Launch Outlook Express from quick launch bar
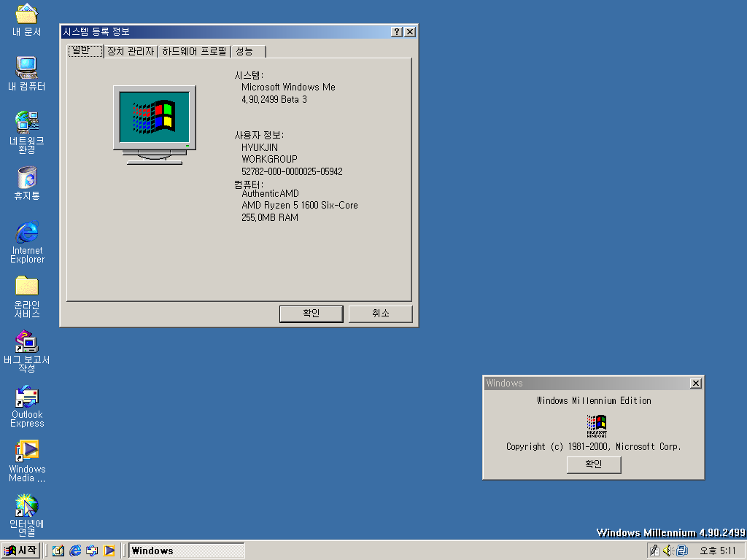The width and height of the screenshot is (747, 560). 92,551
